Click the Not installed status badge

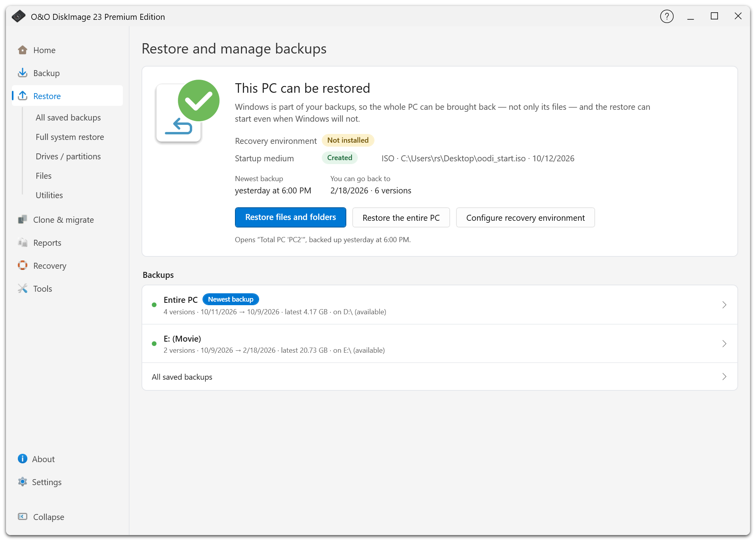pos(348,140)
